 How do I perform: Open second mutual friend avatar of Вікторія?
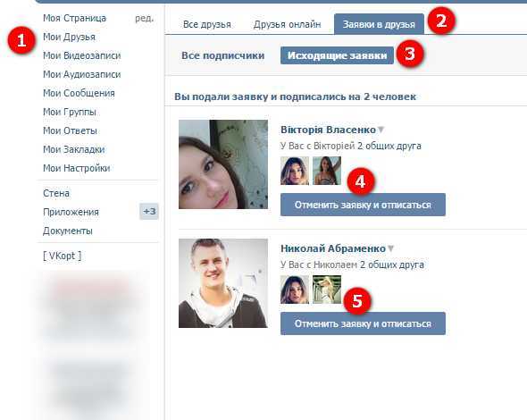tap(327, 171)
